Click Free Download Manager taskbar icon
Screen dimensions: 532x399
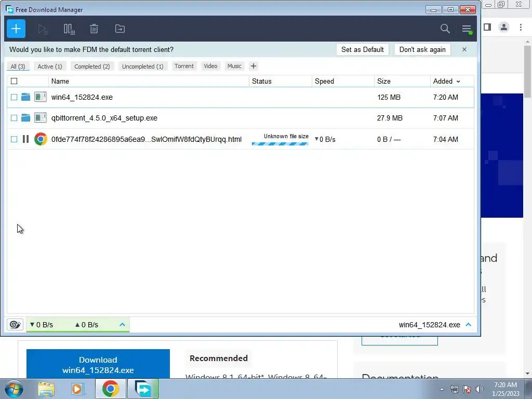[143, 389]
